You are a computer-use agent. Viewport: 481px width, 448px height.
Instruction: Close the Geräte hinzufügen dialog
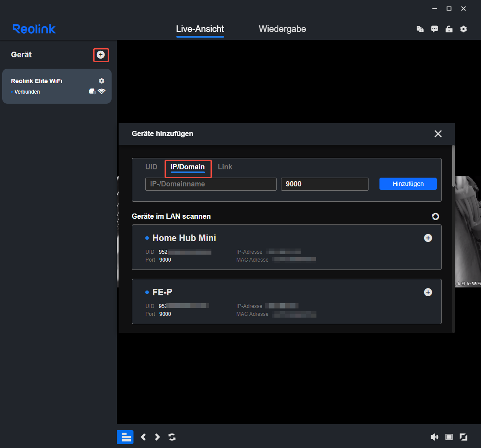pos(438,134)
